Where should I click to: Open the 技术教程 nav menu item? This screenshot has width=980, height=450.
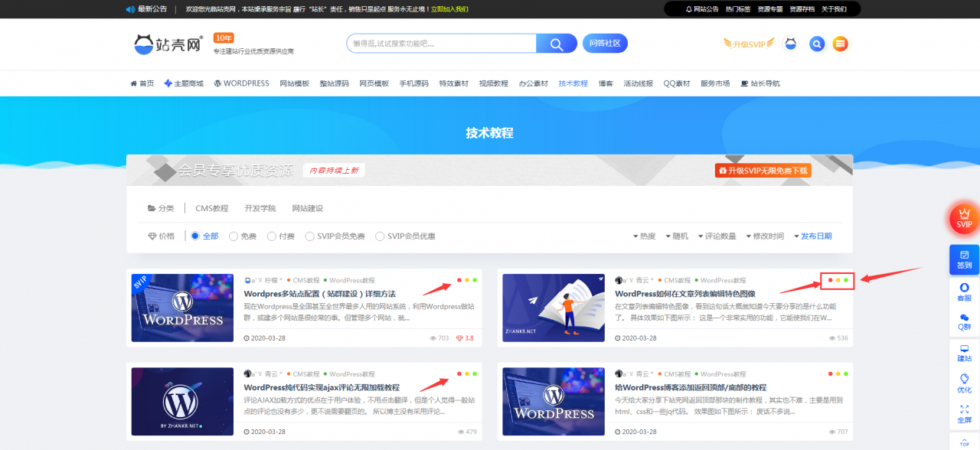[x=573, y=83]
